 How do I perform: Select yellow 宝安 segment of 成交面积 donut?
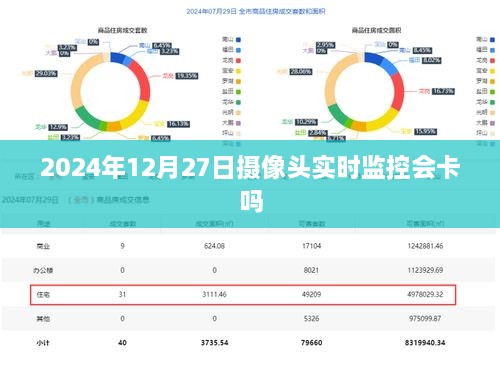tap(383, 122)
